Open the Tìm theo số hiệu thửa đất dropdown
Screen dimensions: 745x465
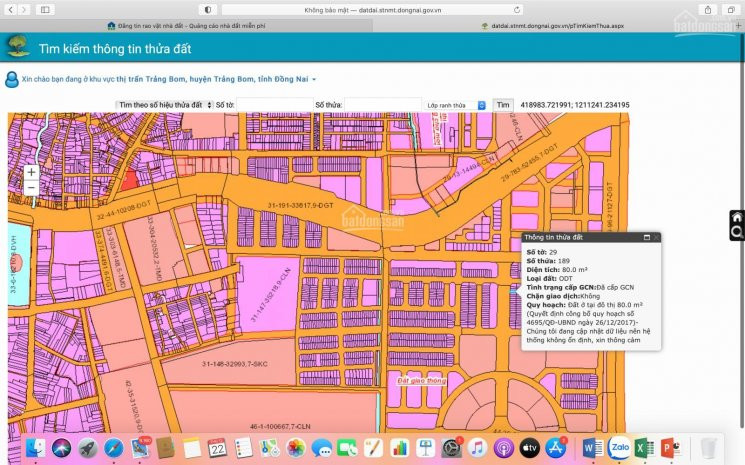coord(164,105)
